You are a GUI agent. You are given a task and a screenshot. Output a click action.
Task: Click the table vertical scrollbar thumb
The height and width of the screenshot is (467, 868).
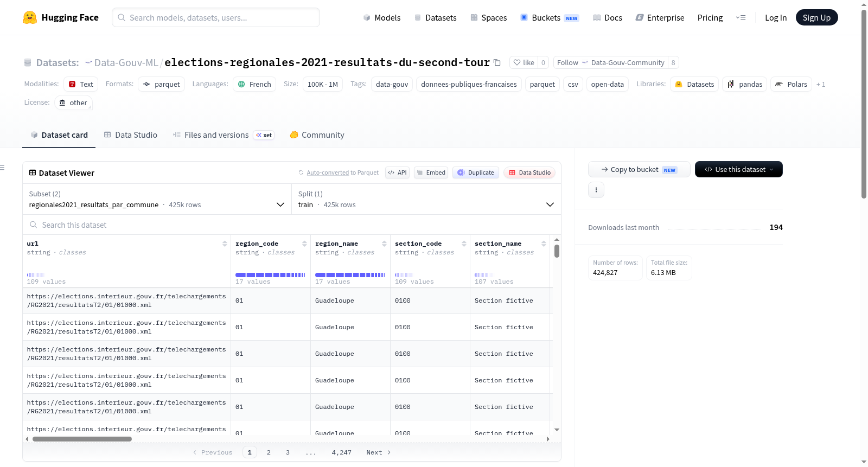coord(557,251)
